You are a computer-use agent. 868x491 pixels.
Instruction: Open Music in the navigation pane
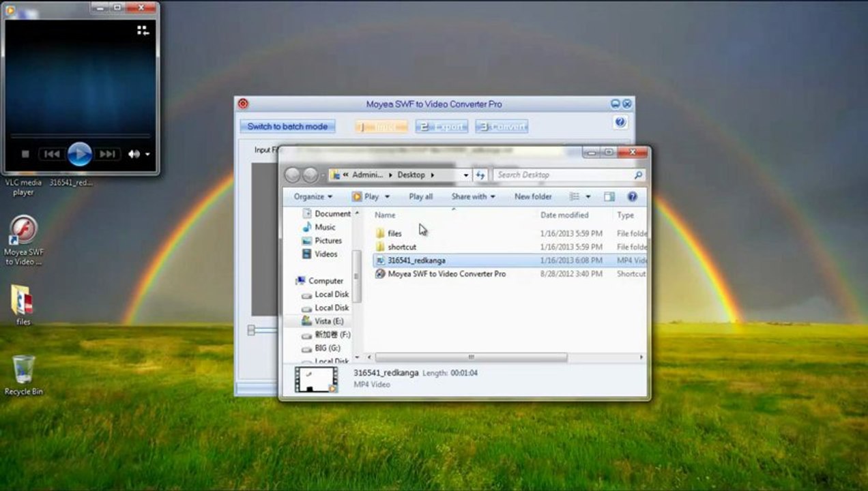tap(319, 227)
